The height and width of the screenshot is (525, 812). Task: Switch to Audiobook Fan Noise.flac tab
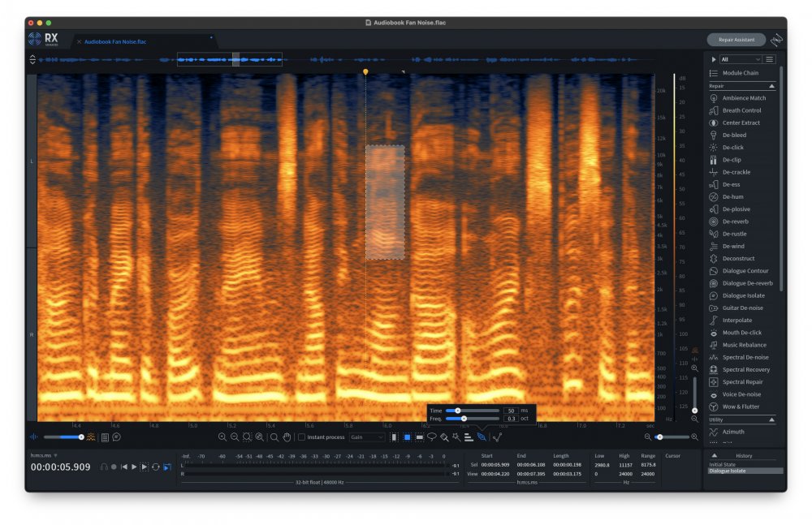click(x=114, y=41)
